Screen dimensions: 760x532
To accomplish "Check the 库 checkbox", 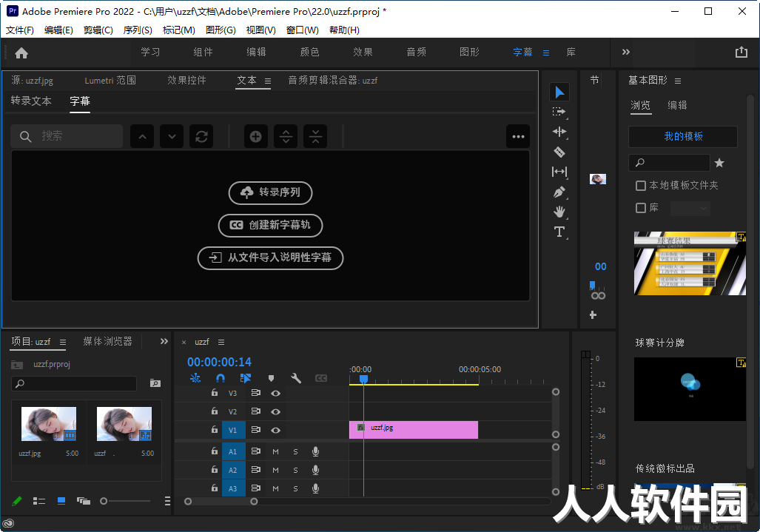I will coord(640,208).
